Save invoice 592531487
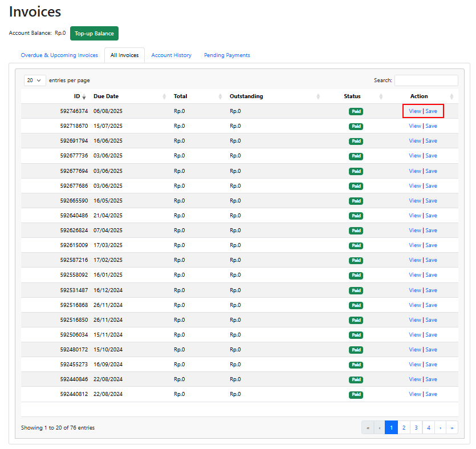The image size is (476, 449). [431, 290]
